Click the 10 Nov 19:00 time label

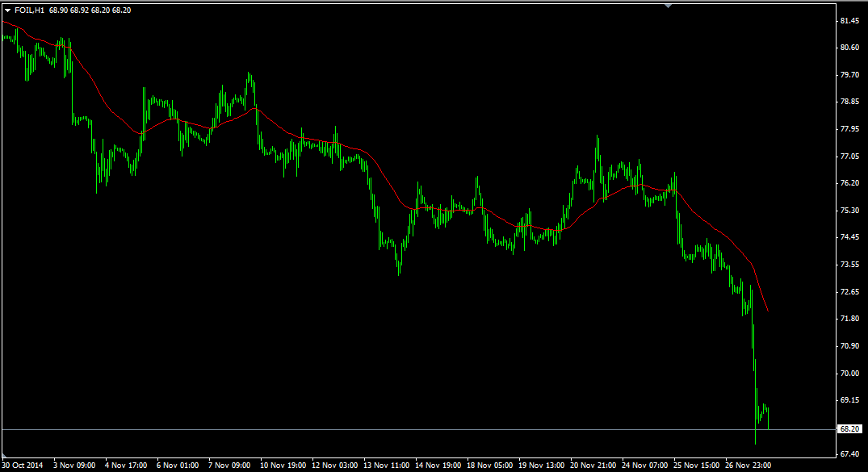[x=283, y=466]
